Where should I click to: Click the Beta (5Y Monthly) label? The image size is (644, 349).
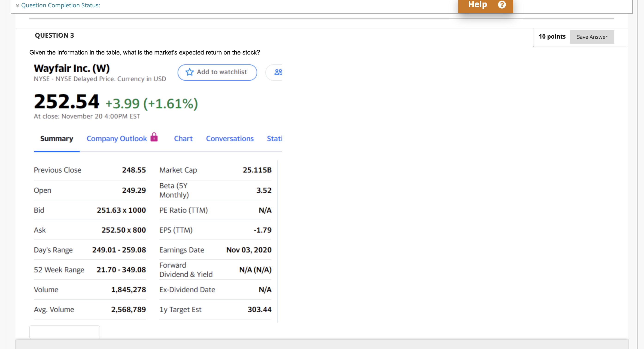(x=174, y=190)
